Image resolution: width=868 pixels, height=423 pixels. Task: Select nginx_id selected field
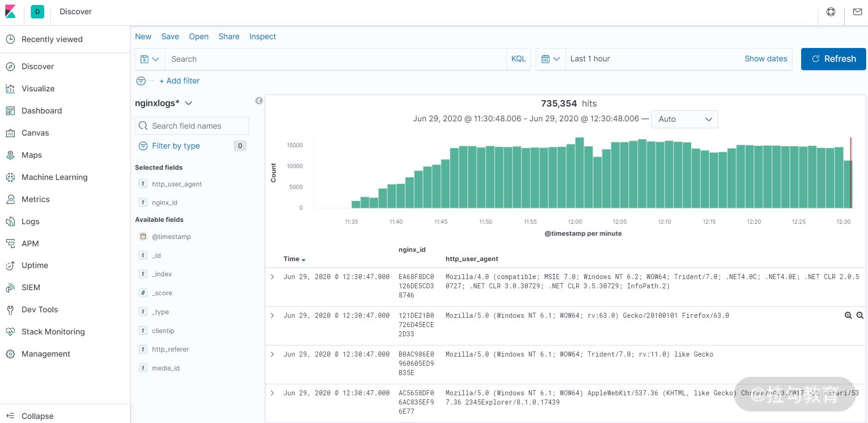tap(165, 203)
